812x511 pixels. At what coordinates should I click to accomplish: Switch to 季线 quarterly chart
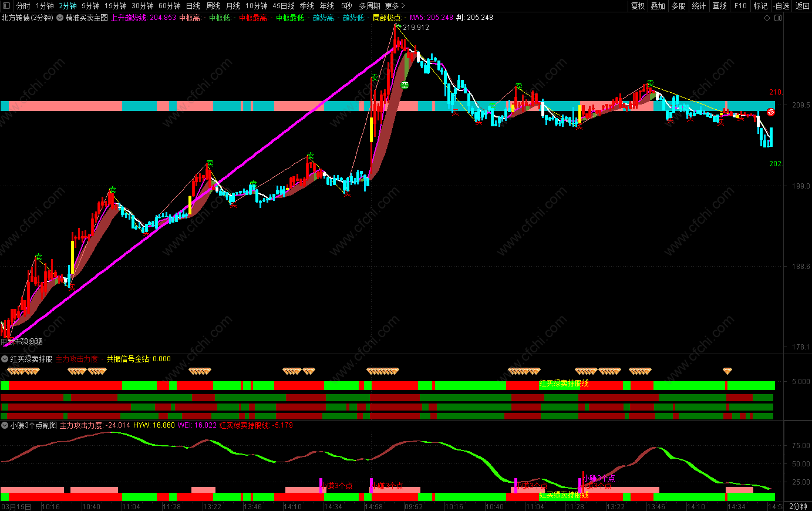click(307, 6)
